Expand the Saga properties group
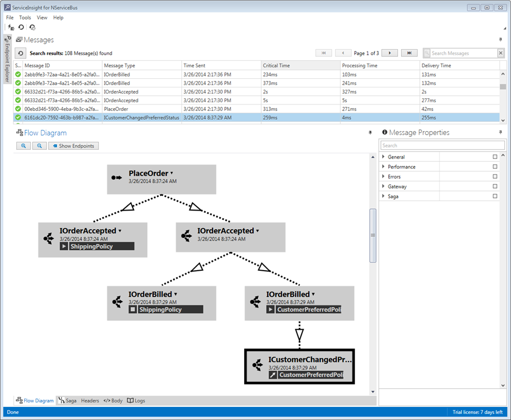Image resolution: width=511 pixels, height=420 pixels. (x=384, y=196)
